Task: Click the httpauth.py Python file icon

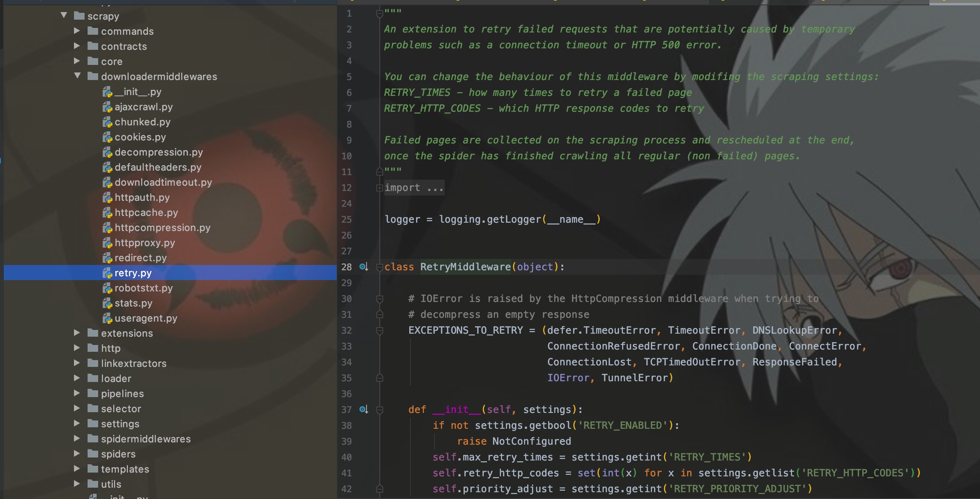Action: [x=107, y=197]
